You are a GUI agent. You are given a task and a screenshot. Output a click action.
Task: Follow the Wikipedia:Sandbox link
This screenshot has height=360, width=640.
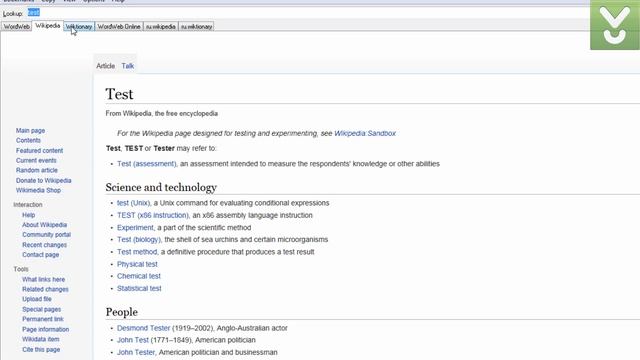[x=365, y=133]
